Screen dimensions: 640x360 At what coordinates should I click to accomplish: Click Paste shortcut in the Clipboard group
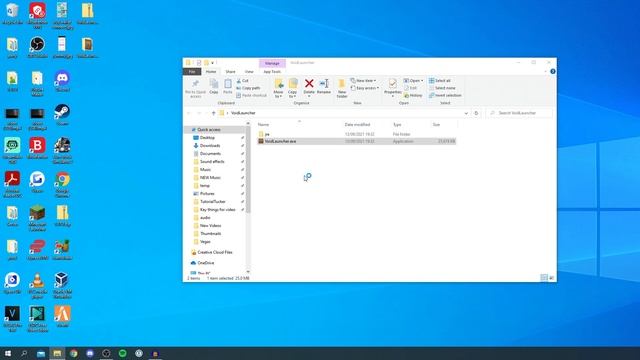[251, 95]
